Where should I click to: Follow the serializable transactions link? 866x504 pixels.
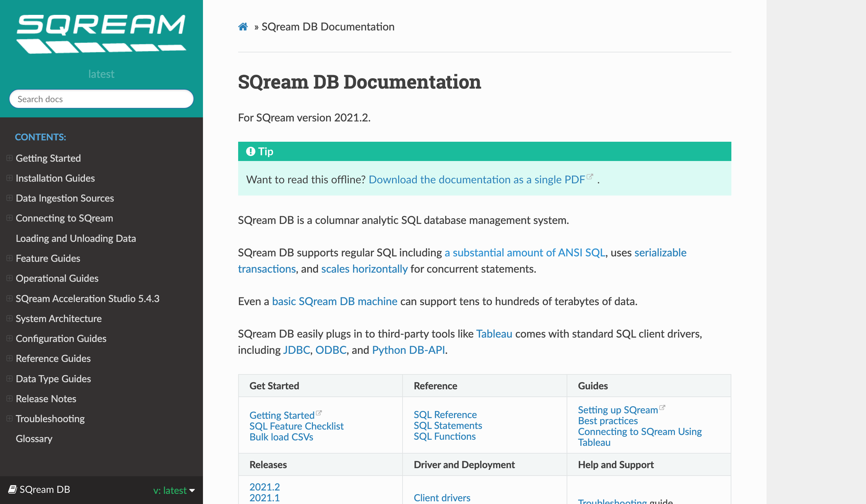(x=660, y=253)
